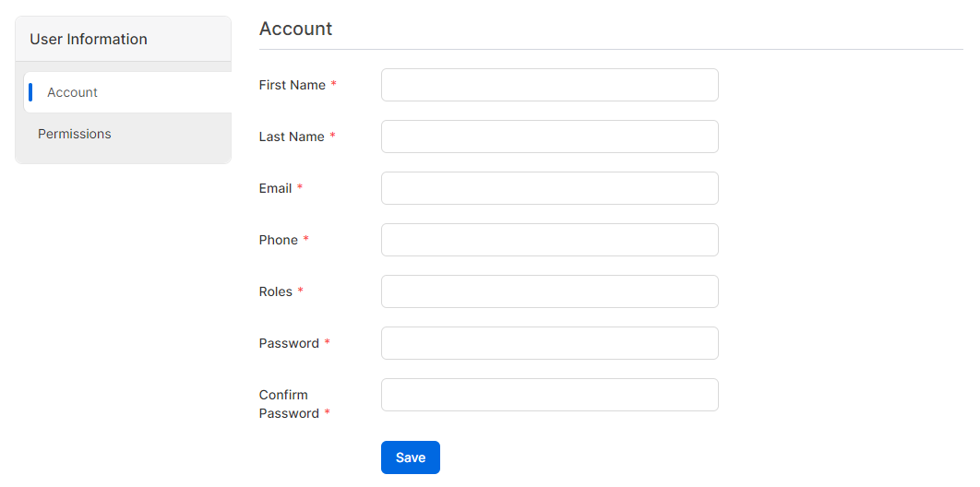Click the Confirm Password label

288,404
